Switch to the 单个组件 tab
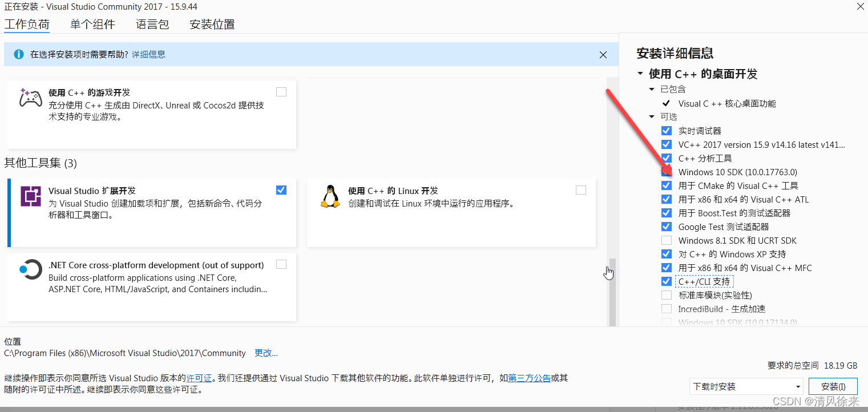 92,25
